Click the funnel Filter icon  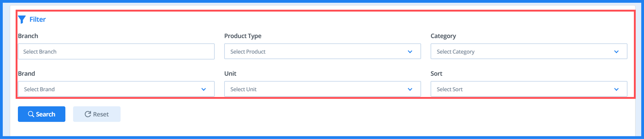(x=22, y=20)
